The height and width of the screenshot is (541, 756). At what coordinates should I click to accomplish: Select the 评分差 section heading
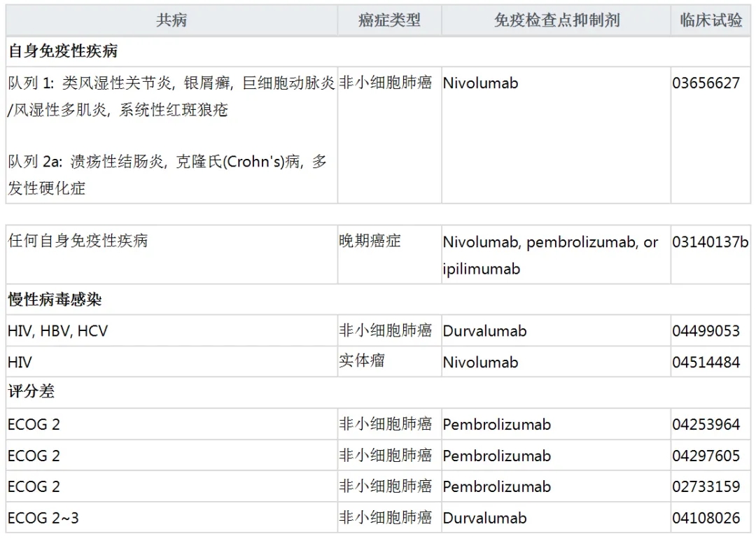click(x=31, y=392)
